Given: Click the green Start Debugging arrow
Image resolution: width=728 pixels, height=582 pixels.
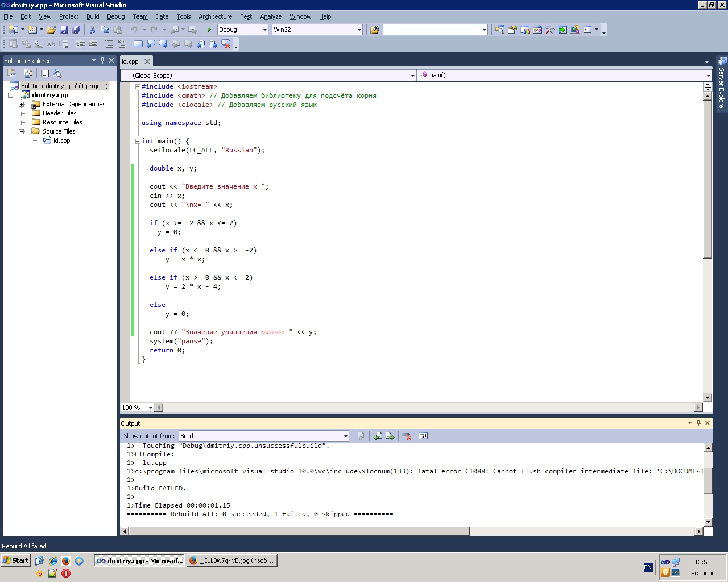Looking at the screenshot, I should (209, 30).
